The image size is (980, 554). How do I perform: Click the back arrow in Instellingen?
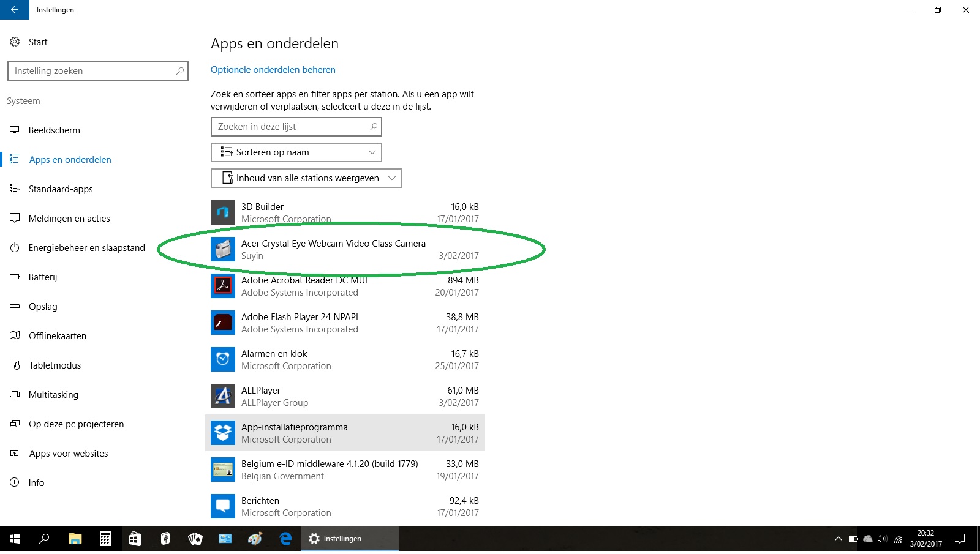[14, 10]
